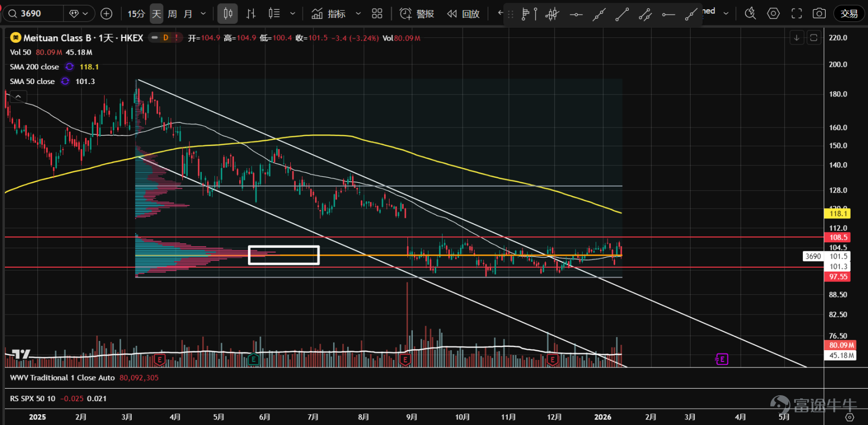The image size is (868, 425).
Task: Select the extended trend line tool
Action: pos(599,15)
